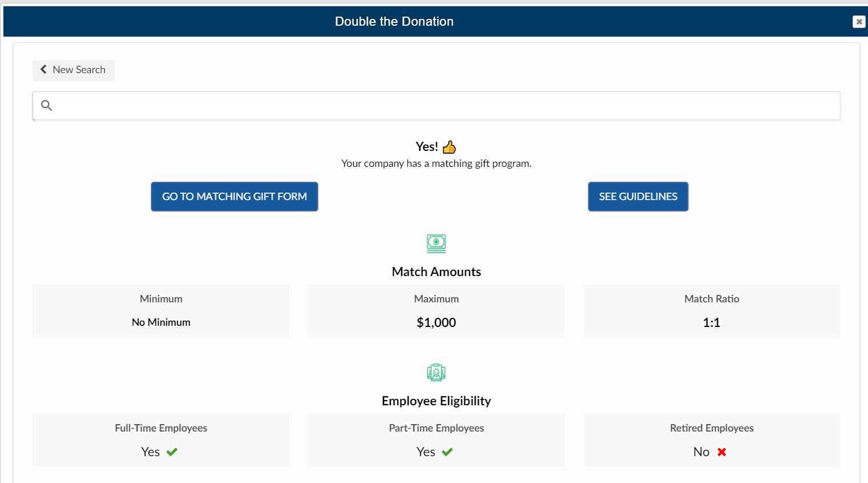Click the green checkmark under Part-Time Employees
The height and width of the screenshot is (483, 868).
[447, 452]
